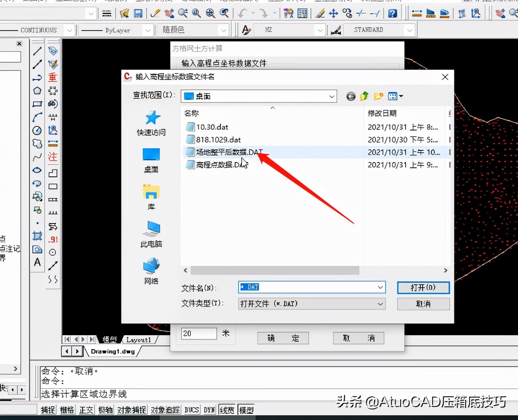Click the 打开(O) button
Screen dimensions: 518x420
click(423, 288)
